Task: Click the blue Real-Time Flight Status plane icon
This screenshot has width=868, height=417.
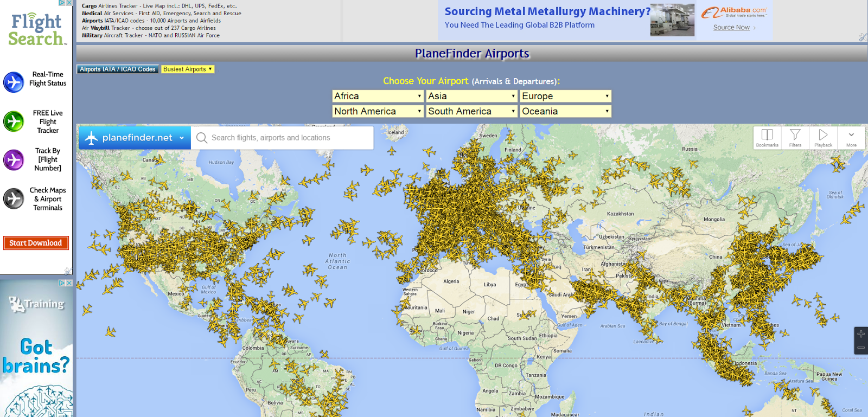Action: pyautogui.click(x=14, y=82)
